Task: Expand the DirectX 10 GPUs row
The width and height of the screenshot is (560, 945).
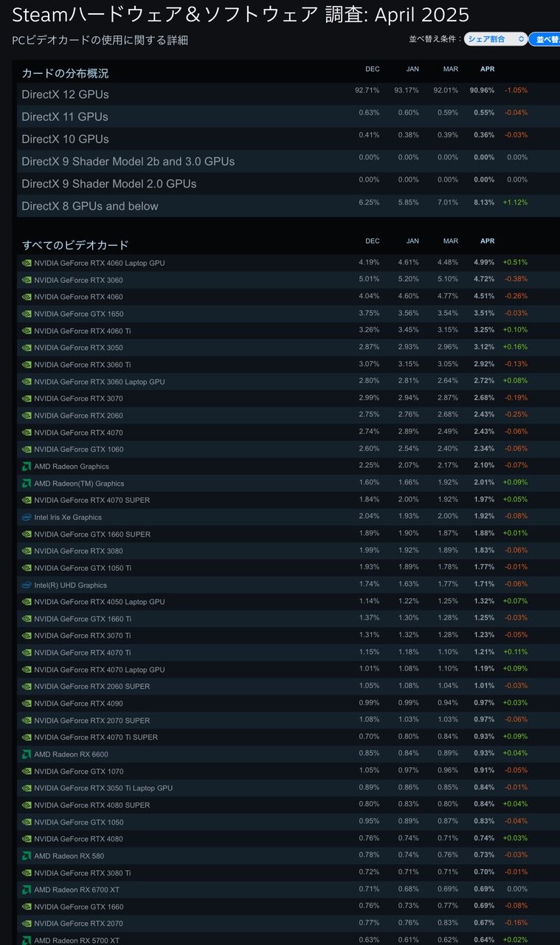Action: point(288,138)
